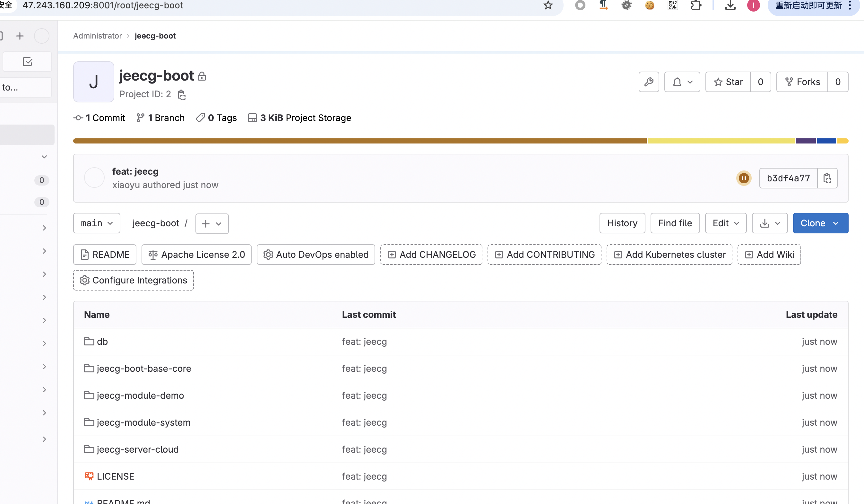Click the sidebar plus create-new icon

[x=20, y=36]
